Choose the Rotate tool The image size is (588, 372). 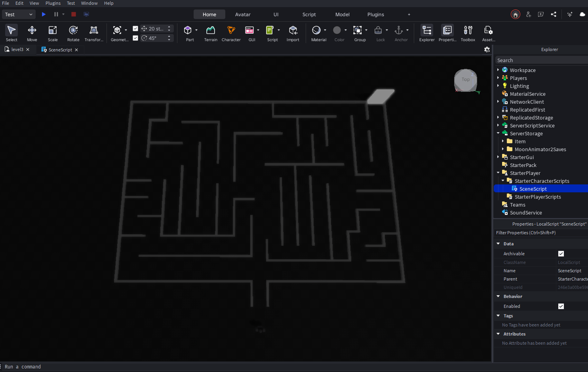point(73,33)
